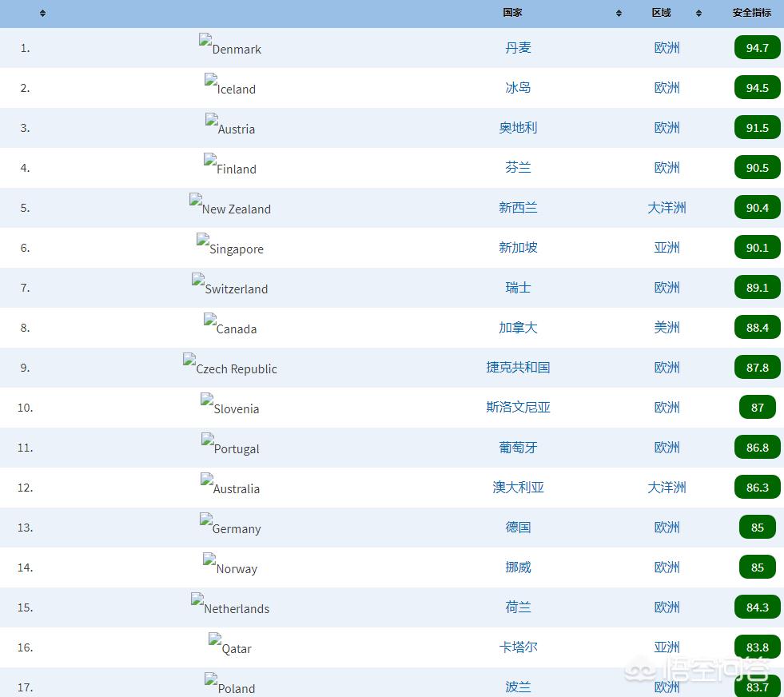The image size is (784, 697).
Task: Click the New Zealand flag image
Action: 196,200
